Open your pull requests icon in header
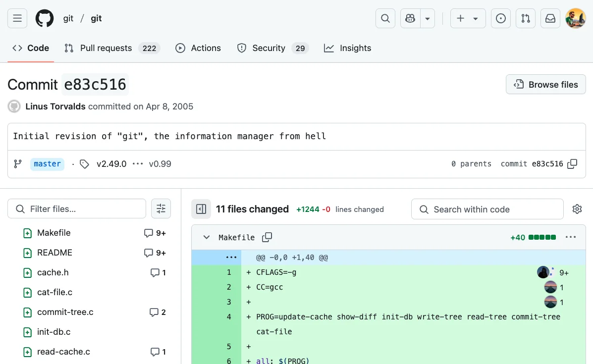 526,18
